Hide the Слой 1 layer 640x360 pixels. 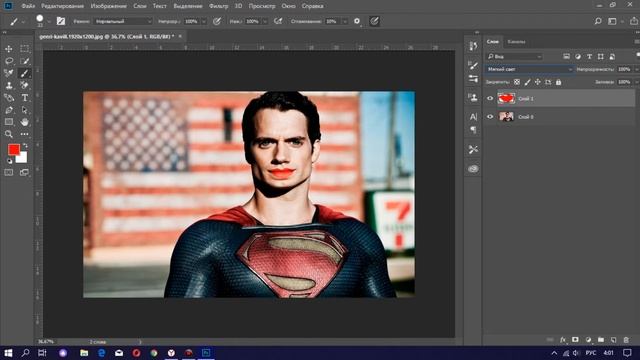(x=490, y=98)
